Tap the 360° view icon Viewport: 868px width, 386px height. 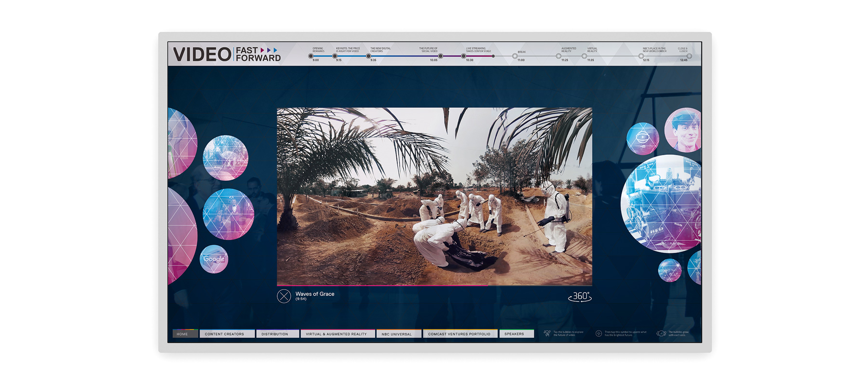pos(580,296)
